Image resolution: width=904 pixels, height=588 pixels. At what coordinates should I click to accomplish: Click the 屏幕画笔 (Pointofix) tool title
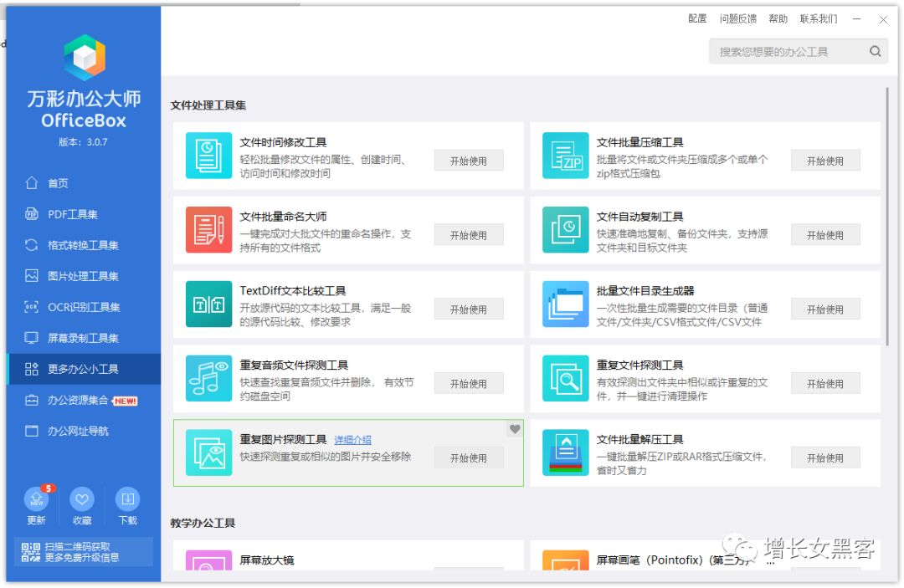tap(673, 560)
